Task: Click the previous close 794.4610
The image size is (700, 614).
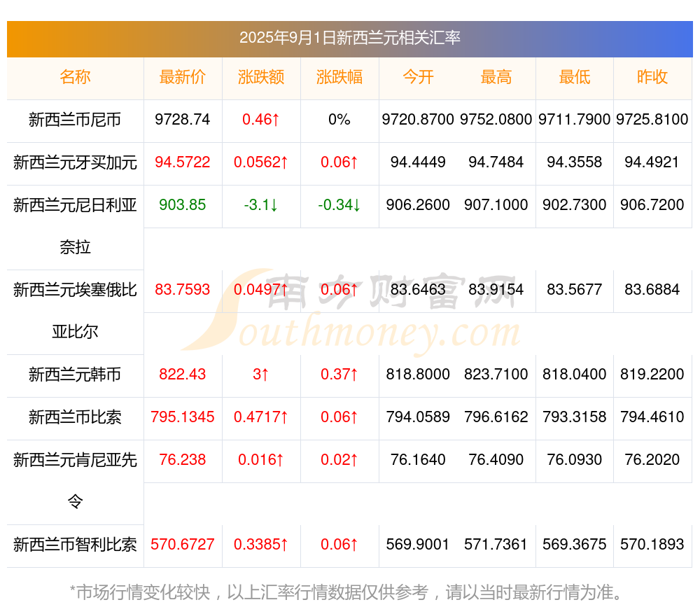Action: click(652, 417)
